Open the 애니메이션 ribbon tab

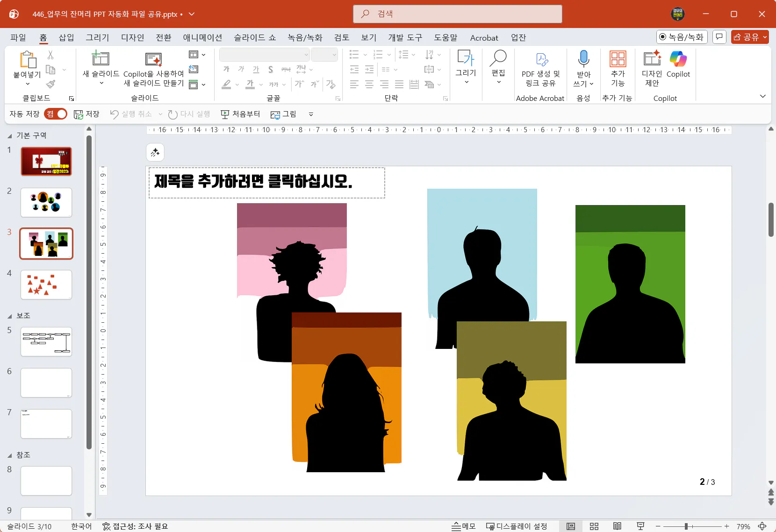[202, 38]
